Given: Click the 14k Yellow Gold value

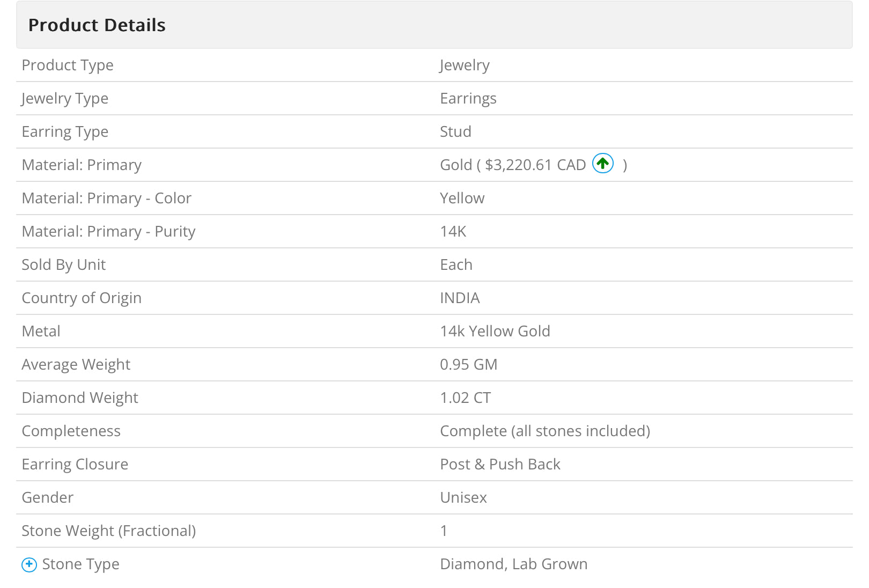Looking at the screenshot, I should (495, 331).
